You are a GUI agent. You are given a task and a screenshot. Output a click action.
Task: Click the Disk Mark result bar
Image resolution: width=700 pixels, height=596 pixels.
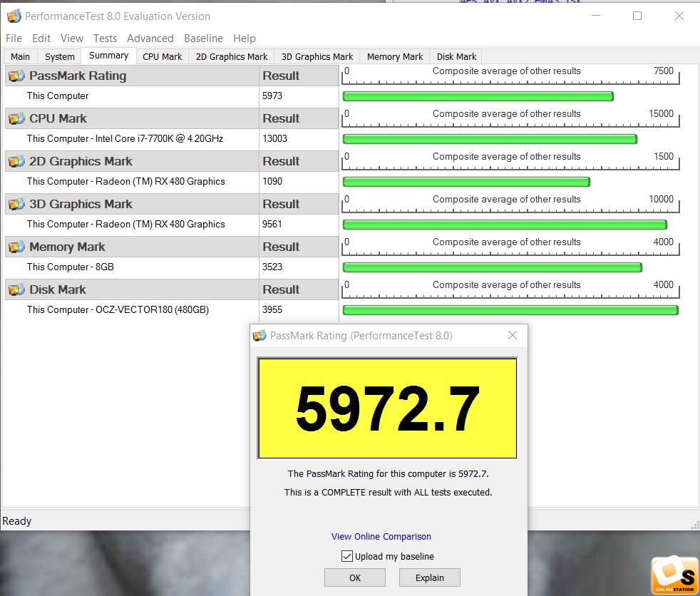pos(510,310)
